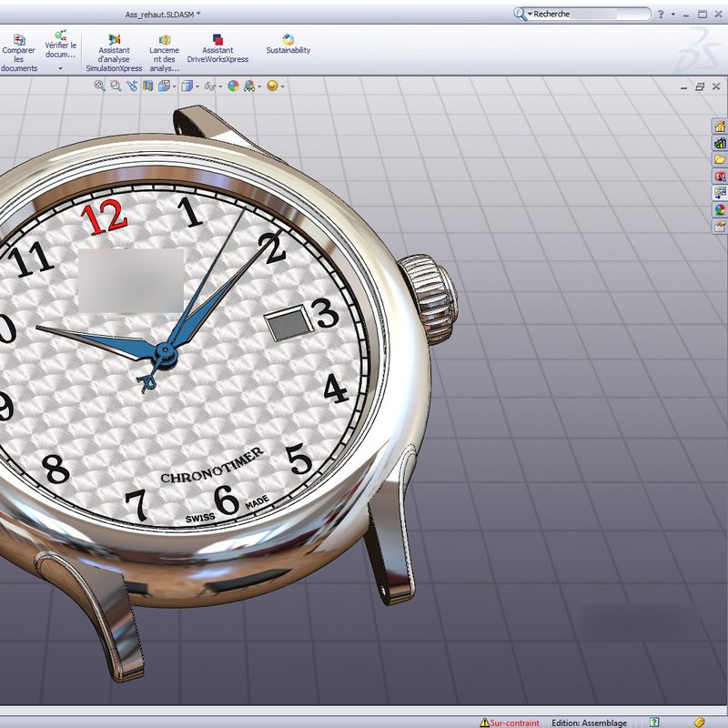Open the View Palette panel

[720, 193]
